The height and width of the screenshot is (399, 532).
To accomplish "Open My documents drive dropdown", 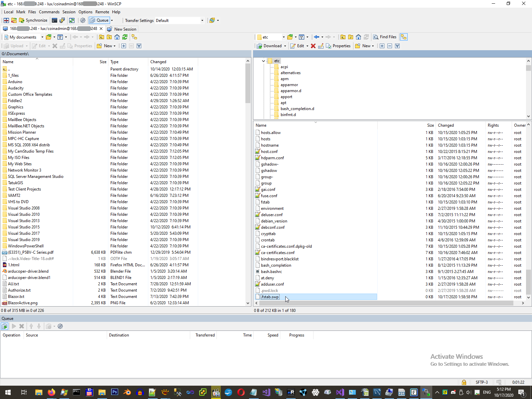I will 42,37.
